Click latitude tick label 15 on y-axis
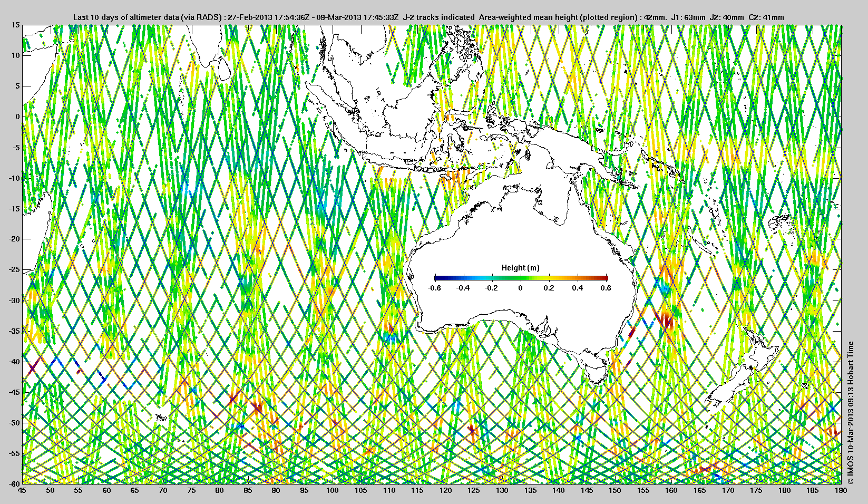The width and height of the screenshot is (868, 504). pos(16,25)
